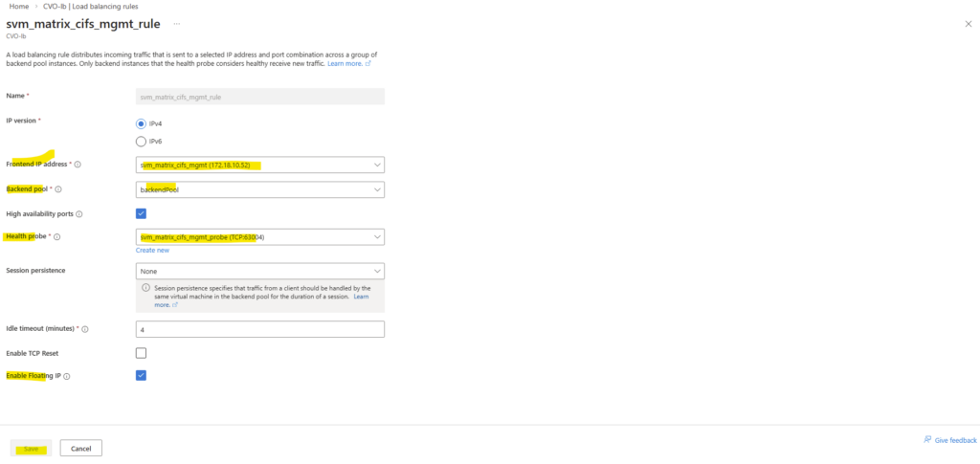Open the Frontend IP address dropdown
Viewport: 980px width, 464px height.
260,165
